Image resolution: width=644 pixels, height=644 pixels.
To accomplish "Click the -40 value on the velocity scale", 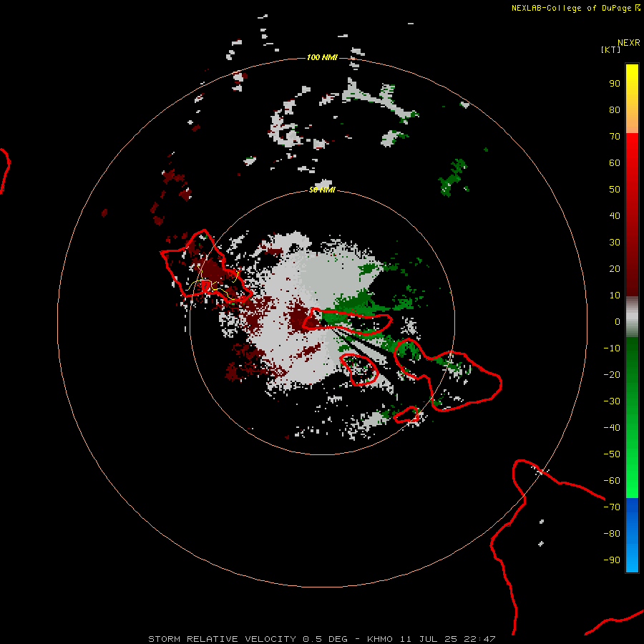I will click(x=612, y=428).
